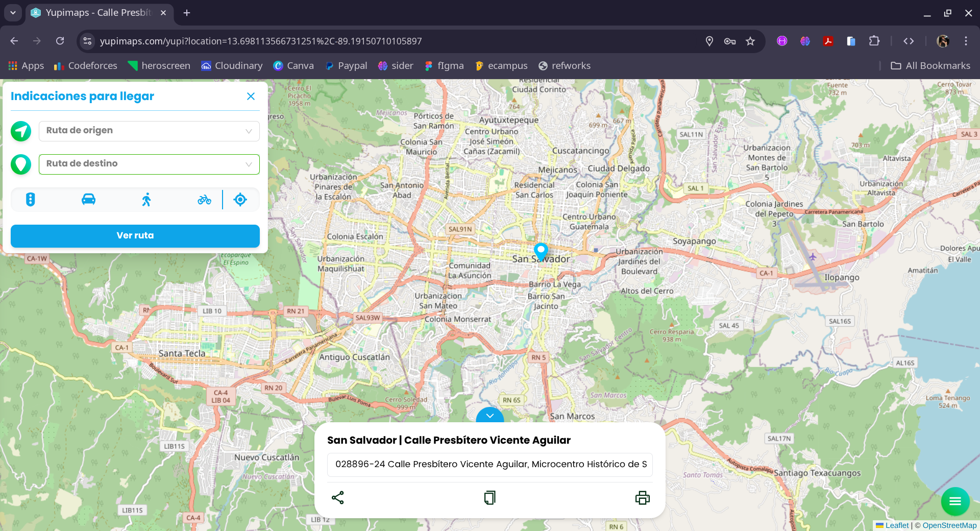The height and width of the screenshot is (531, 980).
Task: Copy the displayed address using the copy icon
Action: (x=489, y=498)
